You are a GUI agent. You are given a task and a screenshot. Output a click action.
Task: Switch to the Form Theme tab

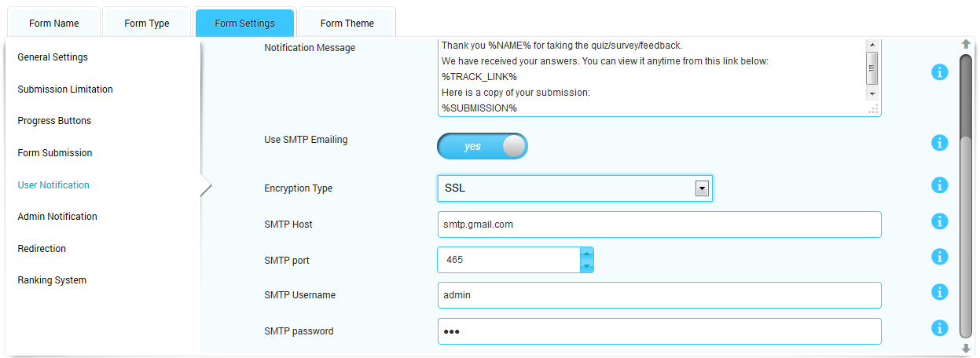tap(347, 24)
